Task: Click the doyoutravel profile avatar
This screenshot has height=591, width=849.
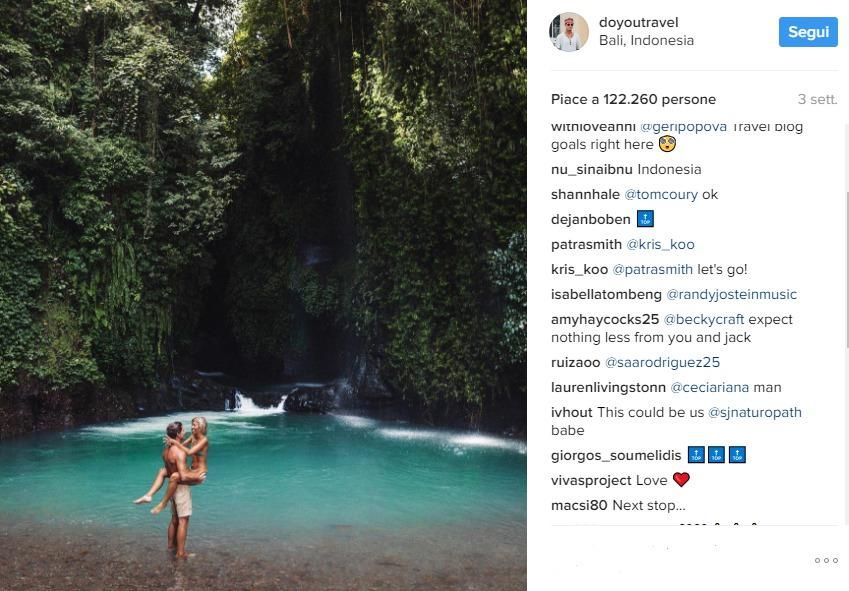Action: pos(569,32)
